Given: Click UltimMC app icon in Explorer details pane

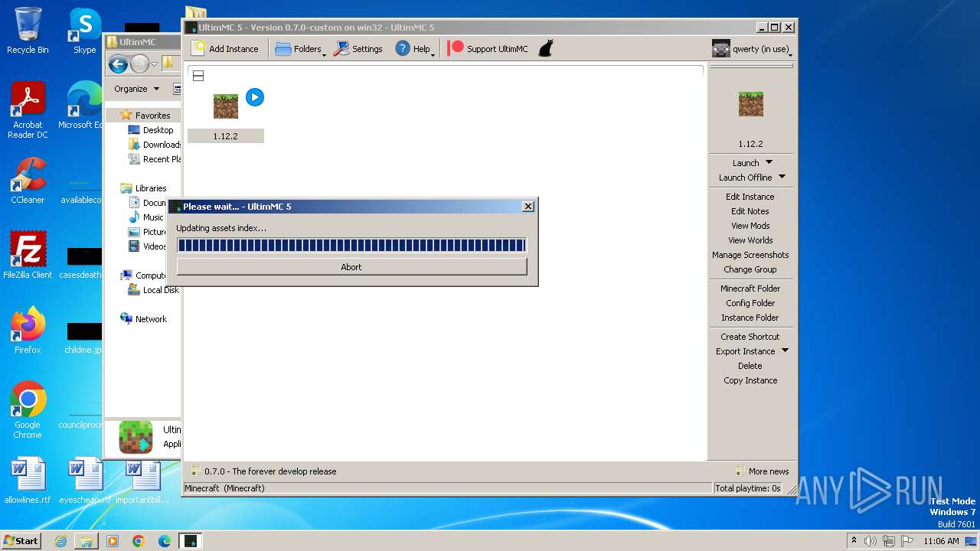Looking at the screenshot, I should click(x=136, y=438).
